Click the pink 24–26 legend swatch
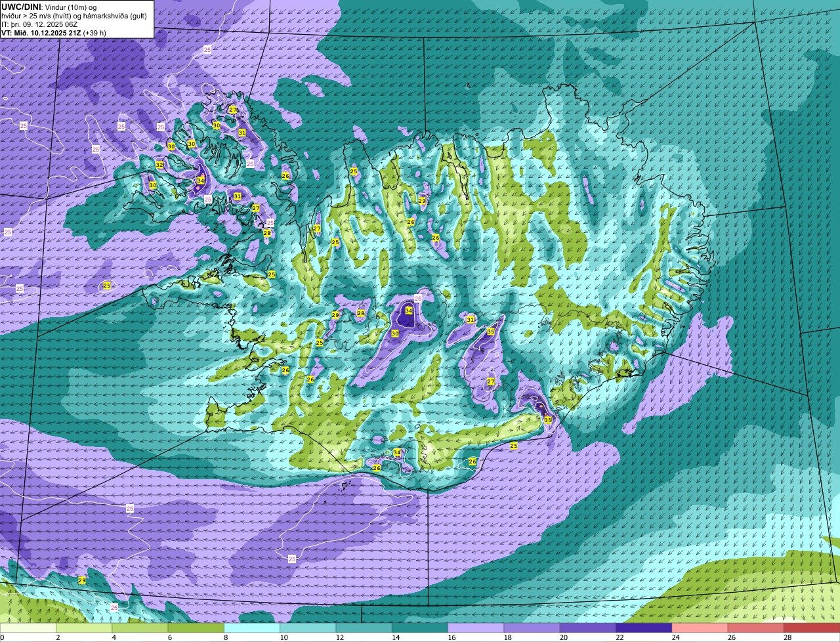The height and width of the screenshot is (642, 840). pyautogui.click(x=700, y=628)
